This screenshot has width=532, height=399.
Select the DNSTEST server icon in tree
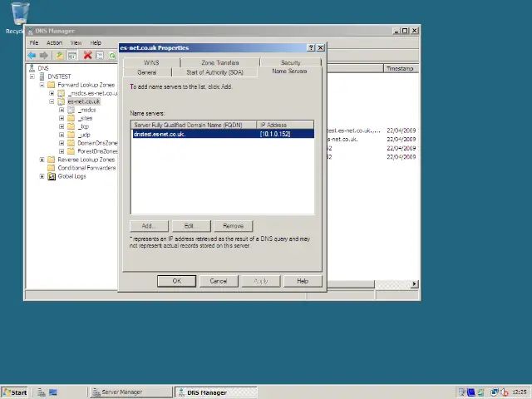pos(42,76)
